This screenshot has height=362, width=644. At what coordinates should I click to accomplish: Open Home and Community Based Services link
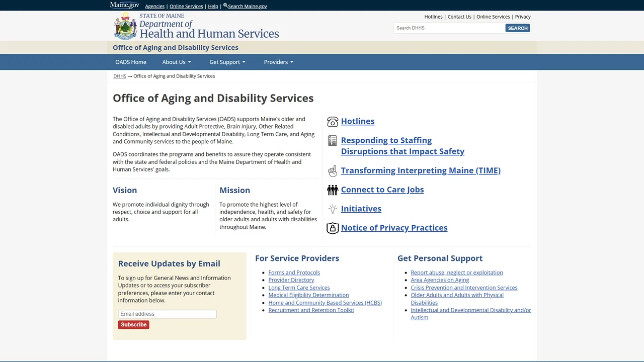[325, 303]
